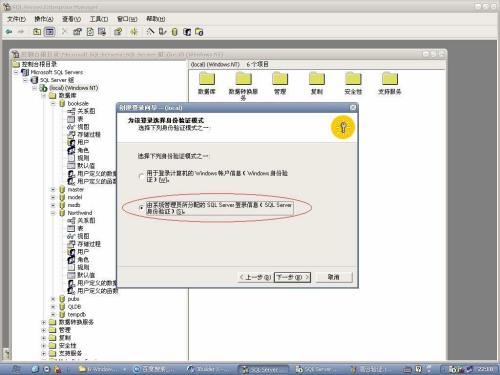Select the Windows authentication radio button
Viewport: 500px width, 375px height.
pyautogui.click(x=141, y=176)
